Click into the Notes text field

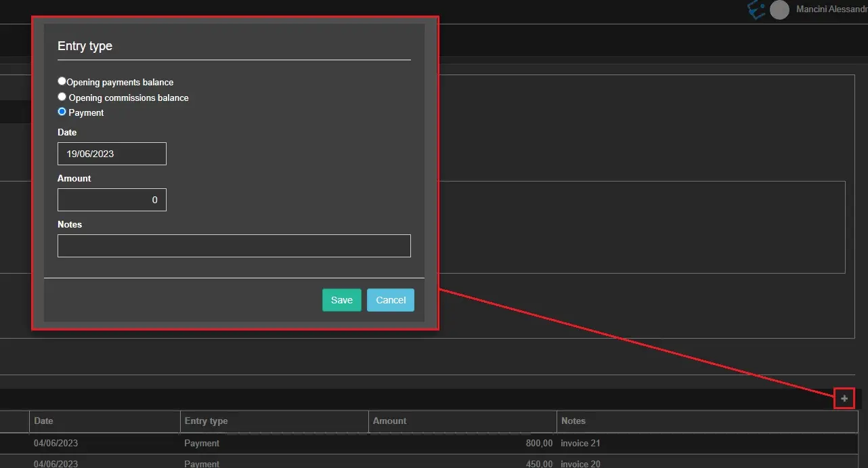[x=234, y=246]
